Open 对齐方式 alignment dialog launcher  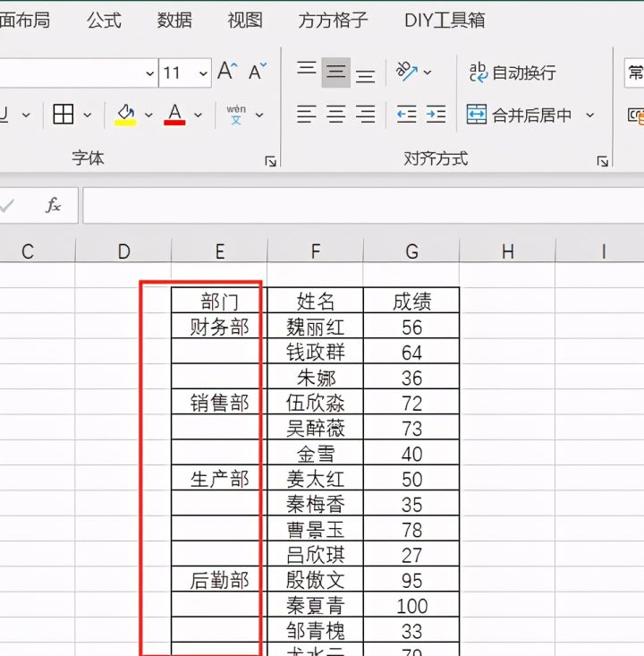click(603, 161)
